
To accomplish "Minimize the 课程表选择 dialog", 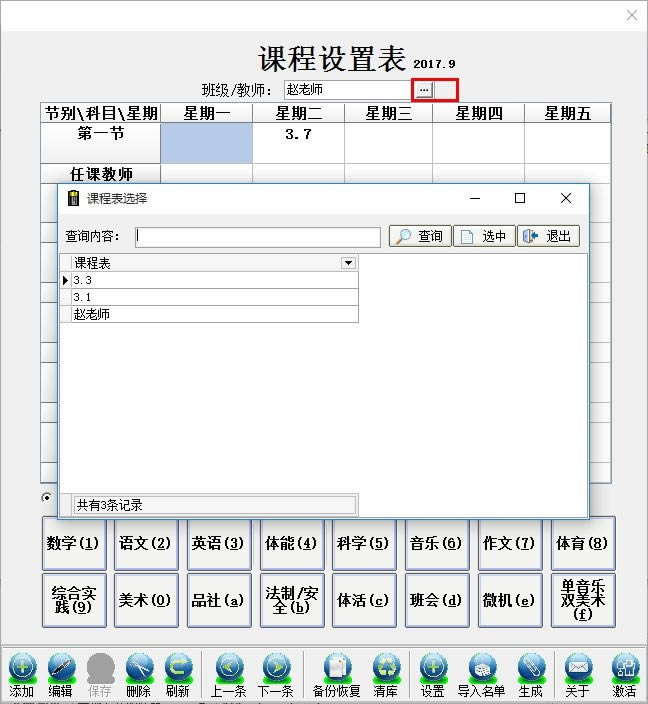I will 475,198.
